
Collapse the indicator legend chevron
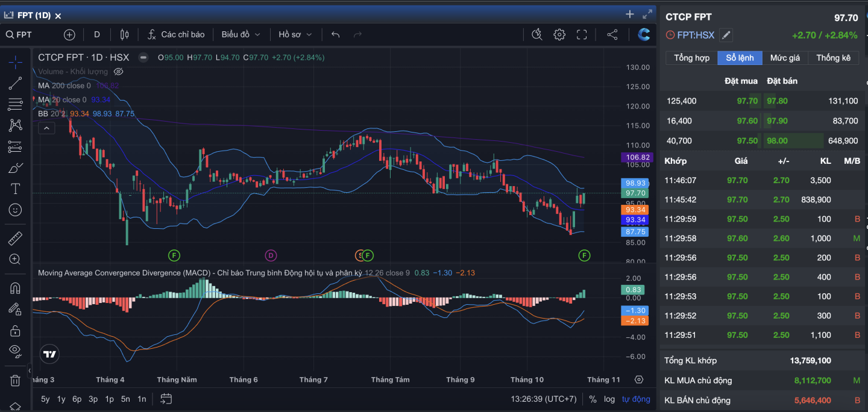pyautogui.click(x=46, y=128)
